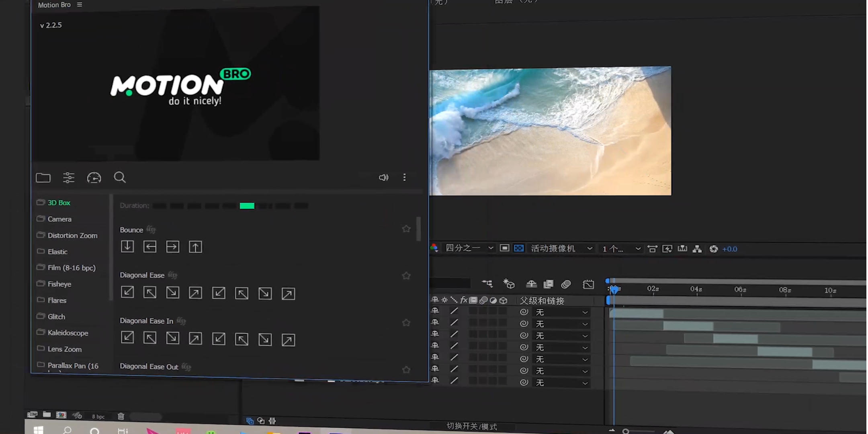Open the fast previews lightning icon
Viewport: 868px width, 434px height.
(667, 249)
